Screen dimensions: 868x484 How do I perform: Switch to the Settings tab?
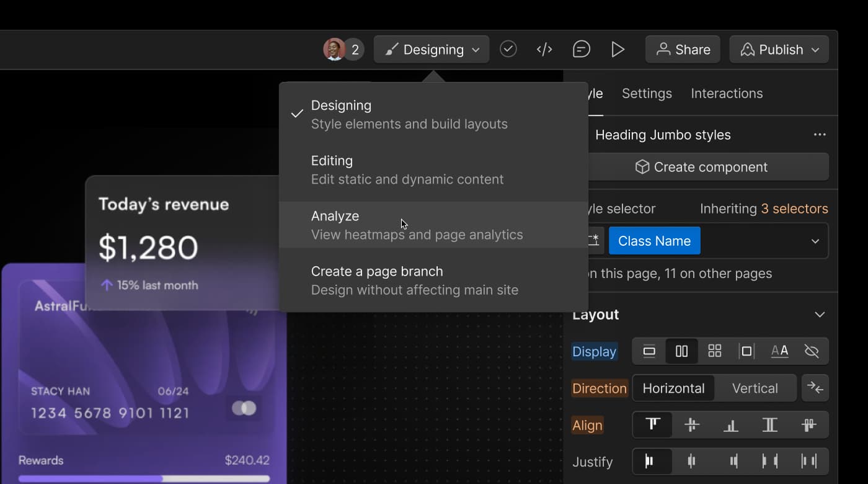(647, 93)
